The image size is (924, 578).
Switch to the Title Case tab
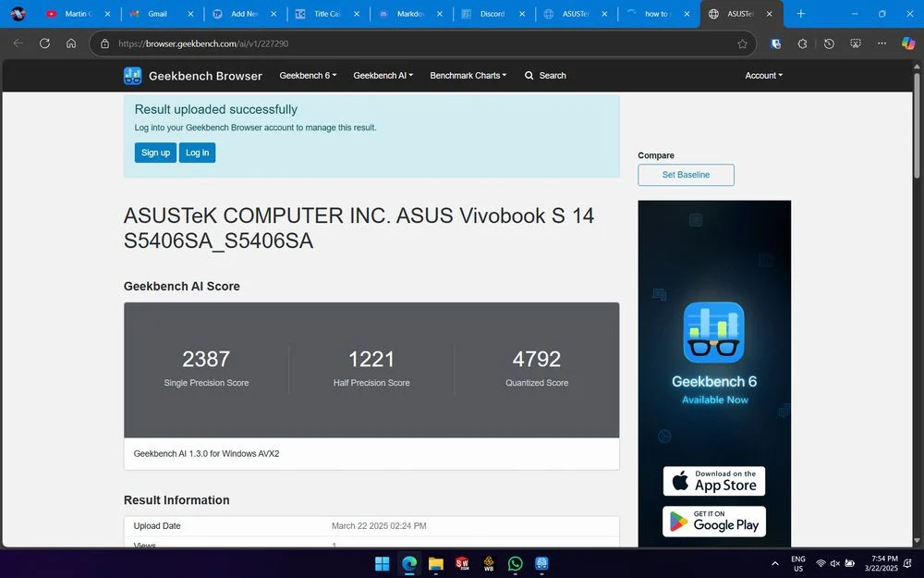pyautogui.click(x=327, y=14)
